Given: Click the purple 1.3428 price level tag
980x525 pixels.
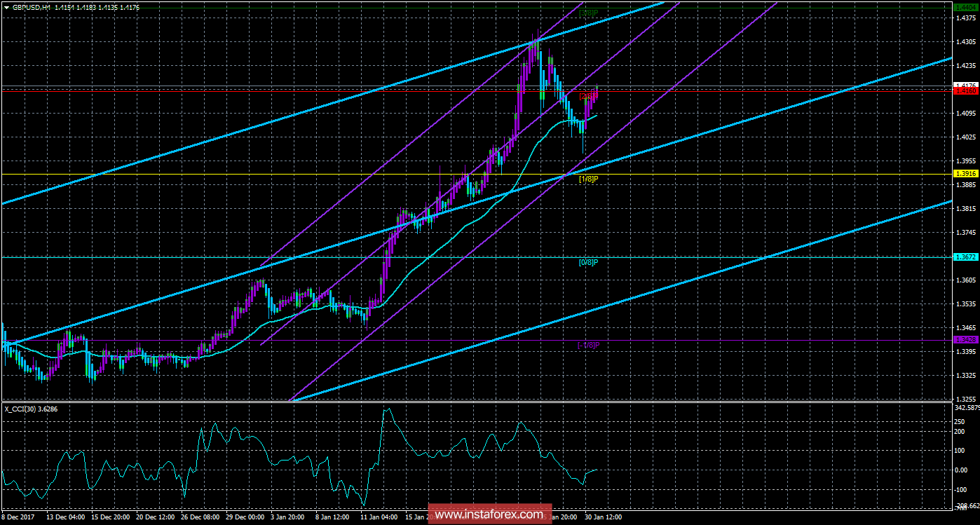Looking at the screenshot, I should (x=965, y=340).
